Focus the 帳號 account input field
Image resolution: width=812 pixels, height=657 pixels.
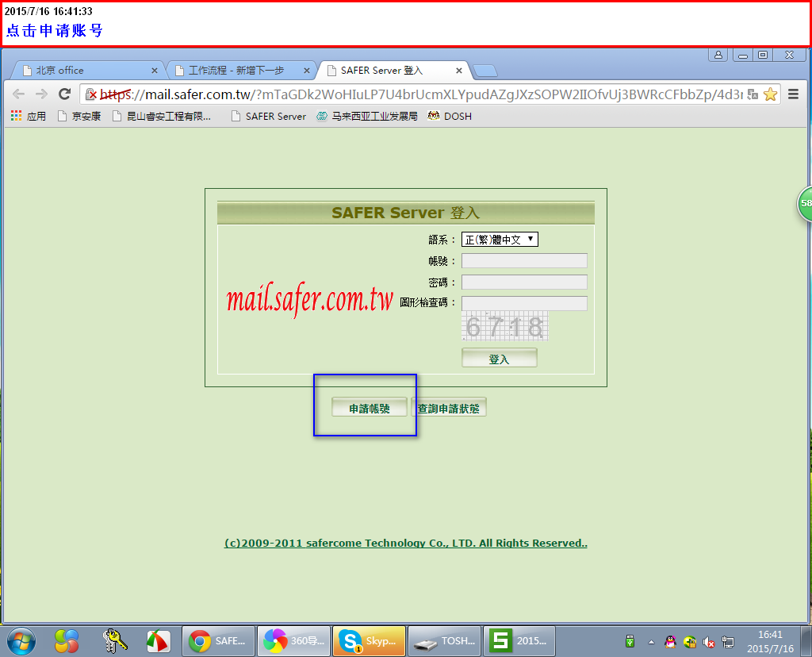click(524, 261)
